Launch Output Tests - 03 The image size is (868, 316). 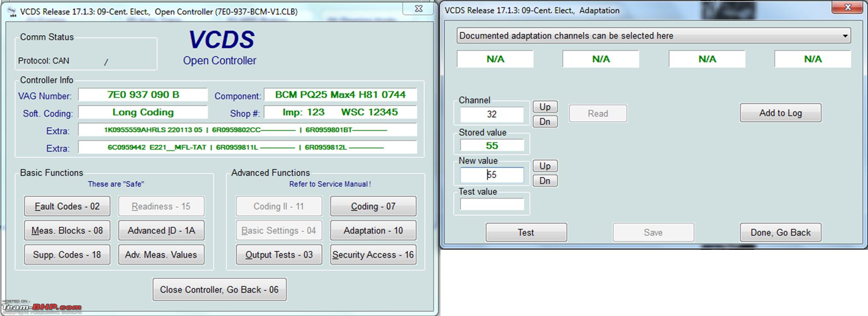(x=279, y=255)
